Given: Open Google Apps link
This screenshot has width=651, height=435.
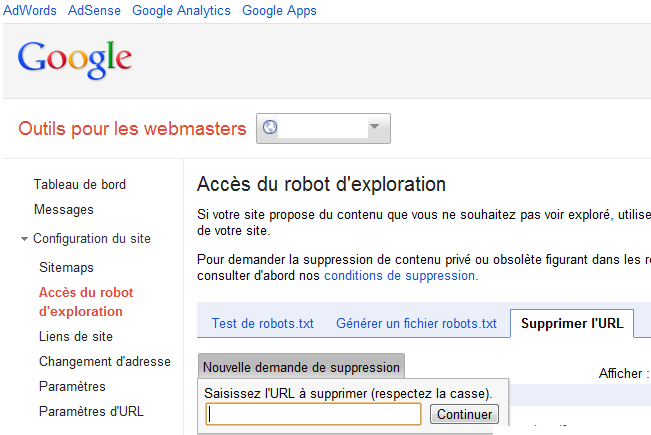Looking at the screenshot, I should (x=279, y=10).
